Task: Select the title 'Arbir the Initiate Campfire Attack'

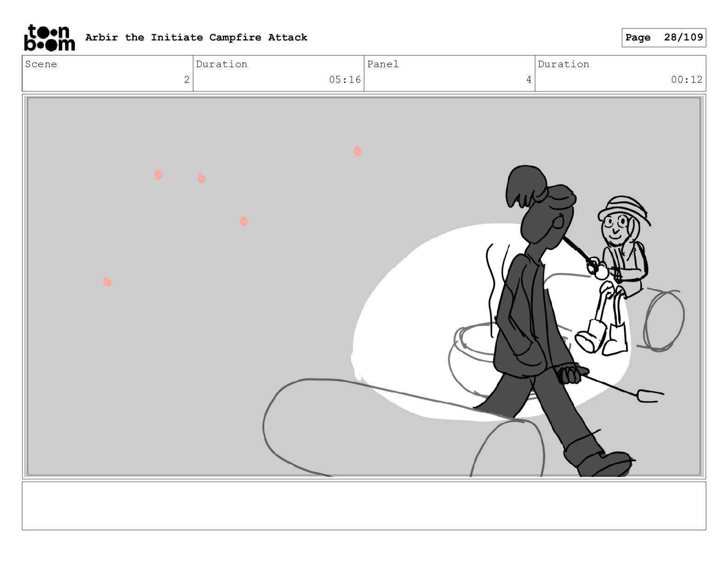Action: click(x=196, y=37)
